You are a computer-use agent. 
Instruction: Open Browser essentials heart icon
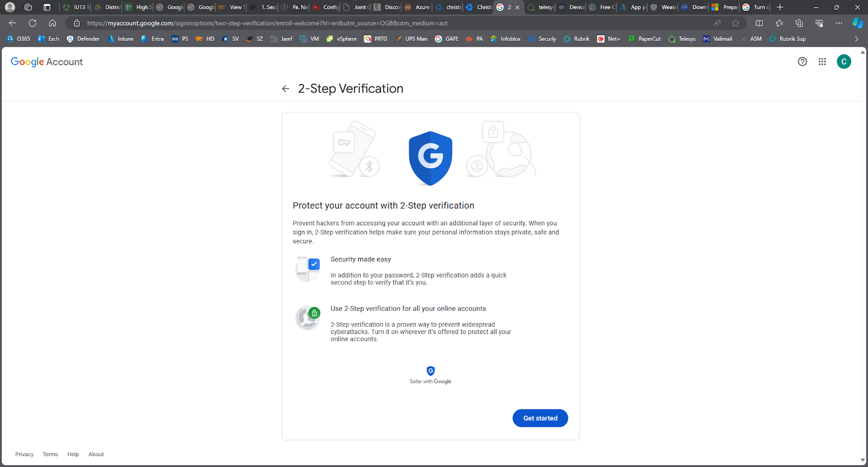(x=819, y=23)
